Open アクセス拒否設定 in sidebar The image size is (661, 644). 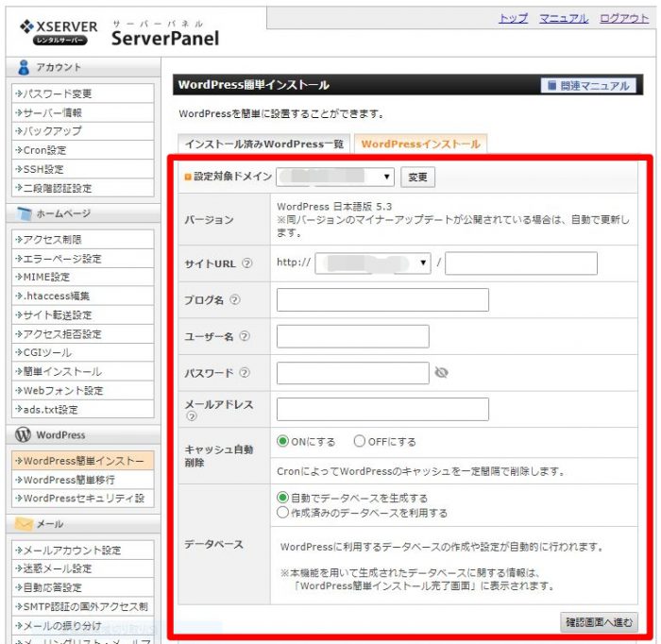(x=83, y=333)
